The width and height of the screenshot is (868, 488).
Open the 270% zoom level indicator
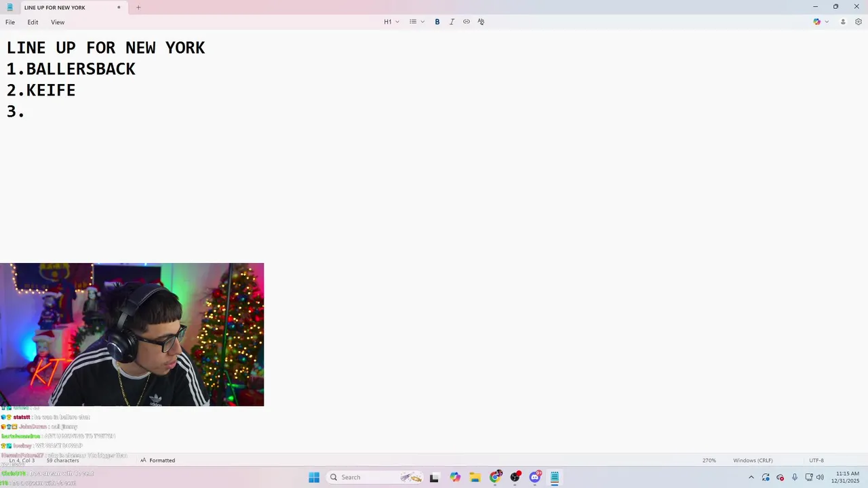tap(709, 460)
